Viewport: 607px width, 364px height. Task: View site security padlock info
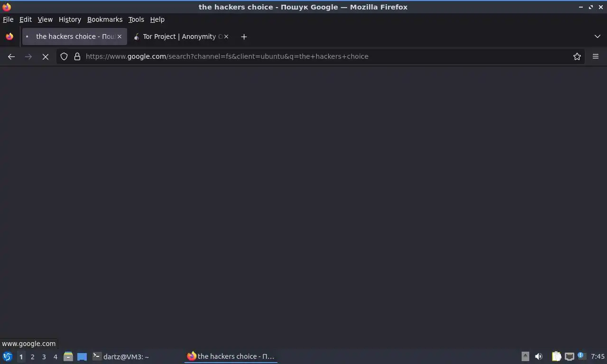pyautogui.click(x=77, y=56)
